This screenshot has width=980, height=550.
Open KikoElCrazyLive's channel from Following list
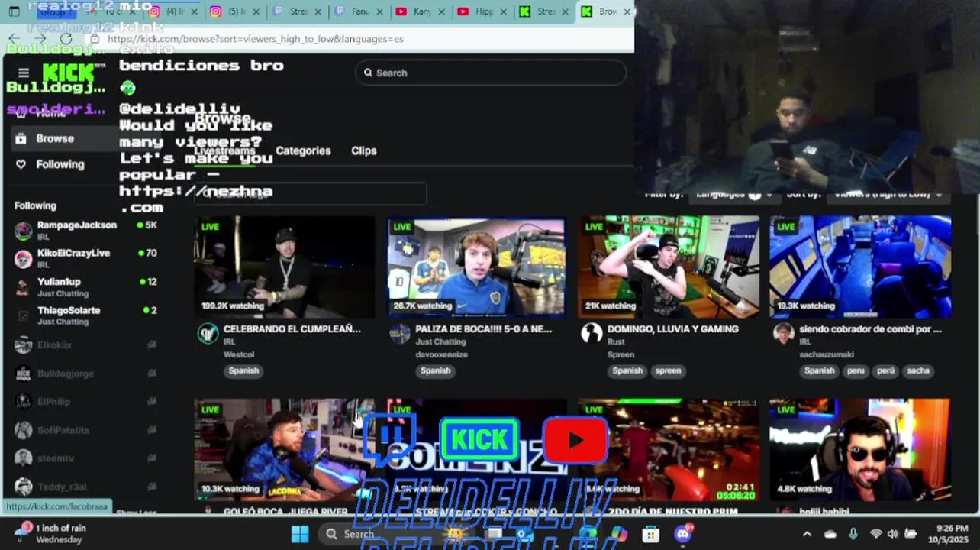click(85, 258)
